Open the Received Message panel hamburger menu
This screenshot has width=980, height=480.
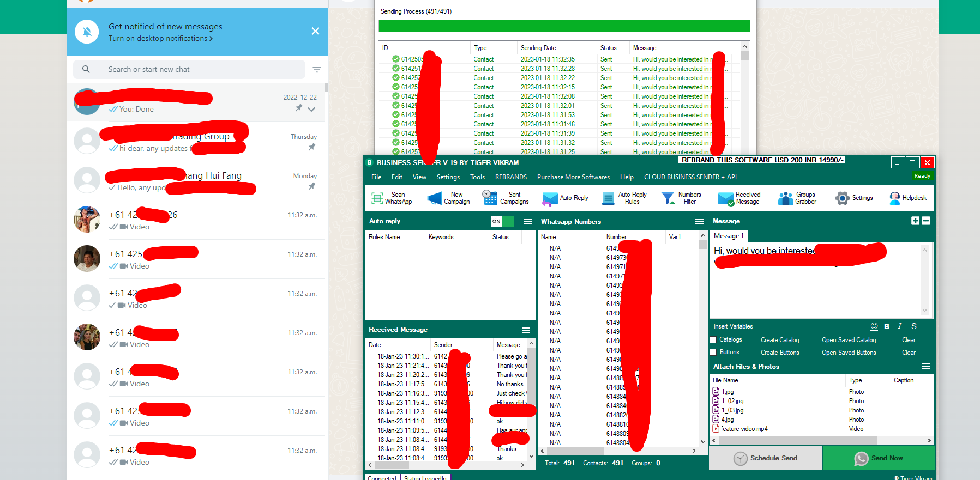click(526, 330)
